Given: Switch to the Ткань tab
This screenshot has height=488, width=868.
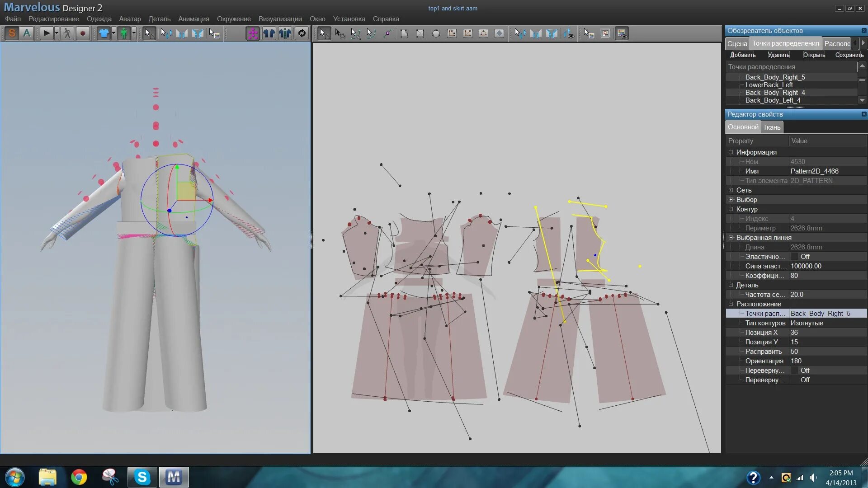Looking at the screenshot, I should point(771,127).
